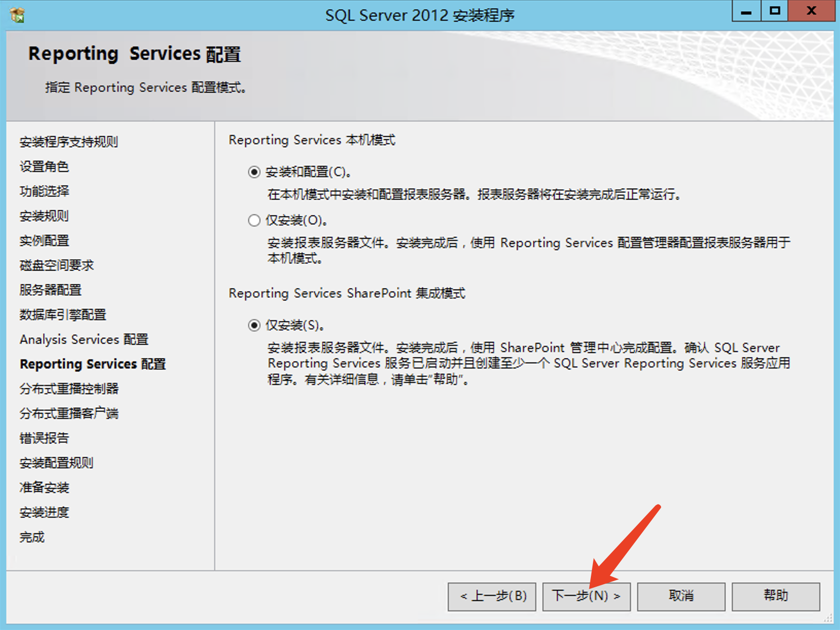Jump to 实例配置 step in sidebar
The height and width of the screenshot is (630, 840).
(44, 241)
